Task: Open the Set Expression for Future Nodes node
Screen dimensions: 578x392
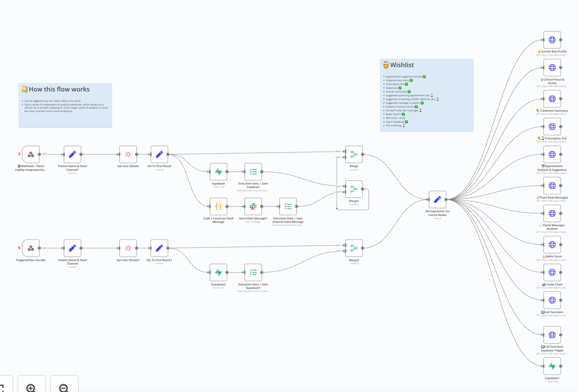Action: (437, 199)
